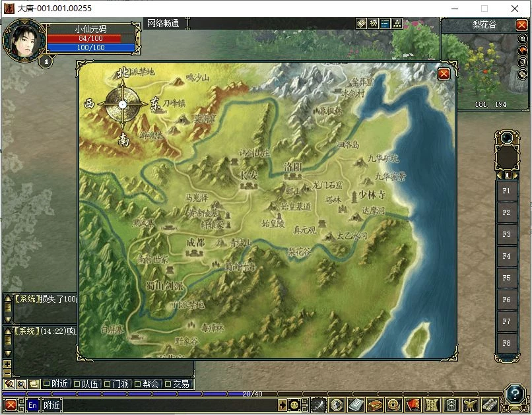Shrink chat window with minus button
Viewport: 532px width, 415px height.
click(x=7, y=373)
